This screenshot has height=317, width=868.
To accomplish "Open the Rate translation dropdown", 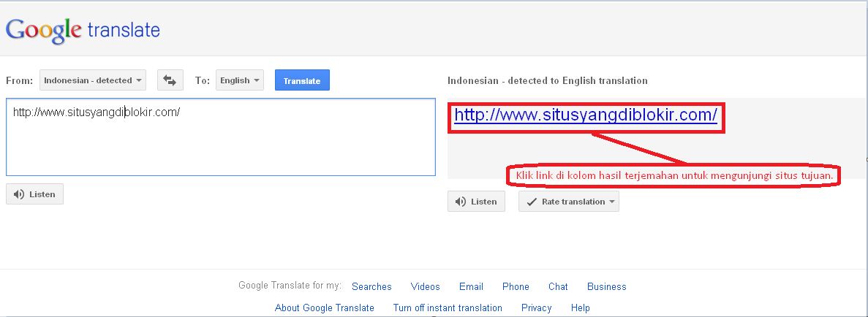I will tap(569, 202).
